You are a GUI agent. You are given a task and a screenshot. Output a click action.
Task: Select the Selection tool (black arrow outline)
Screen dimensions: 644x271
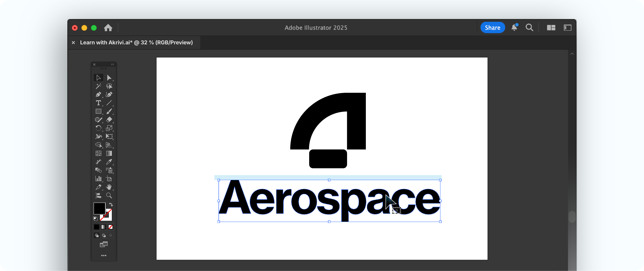pos(98,78)
